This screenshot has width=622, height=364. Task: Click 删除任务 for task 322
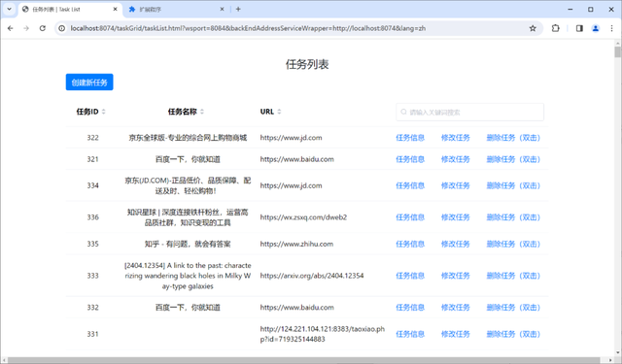[x=513, y=138]
